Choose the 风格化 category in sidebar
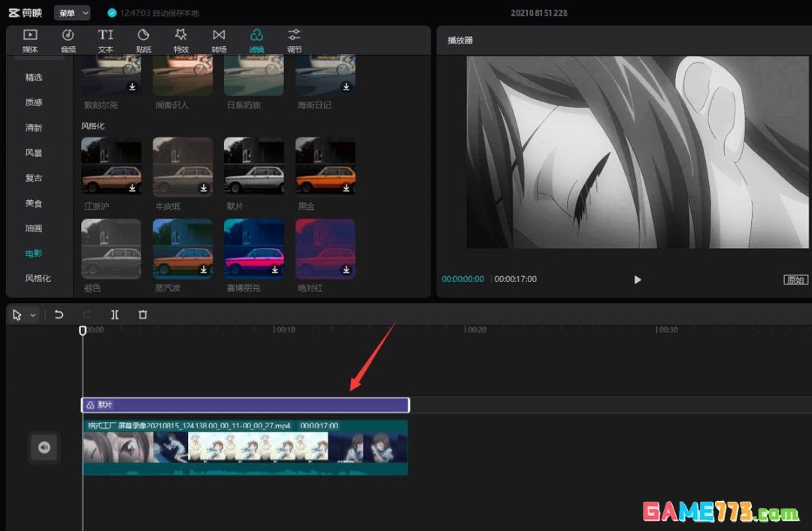Viewport: 812px width, 531px height. click(x=38, y=278)
